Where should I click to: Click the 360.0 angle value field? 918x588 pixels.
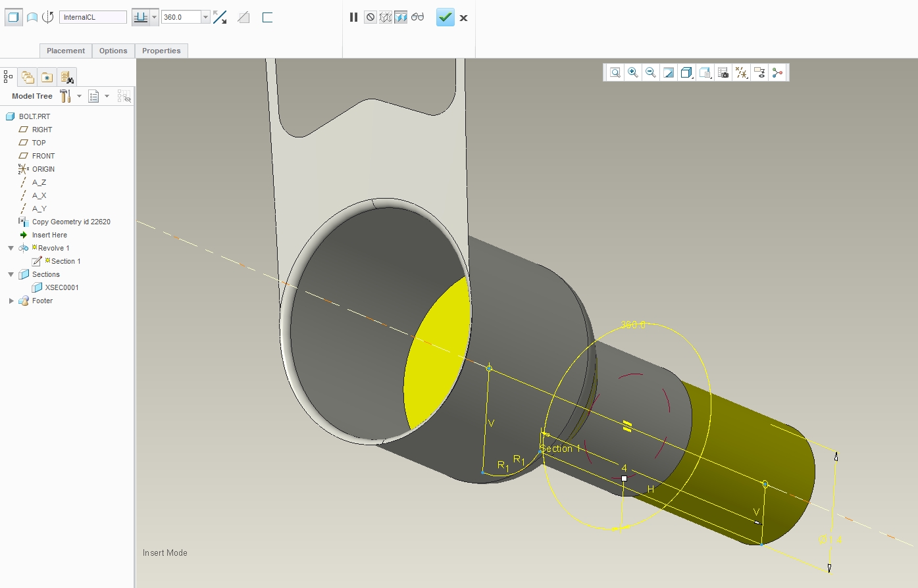pos(181,17)
